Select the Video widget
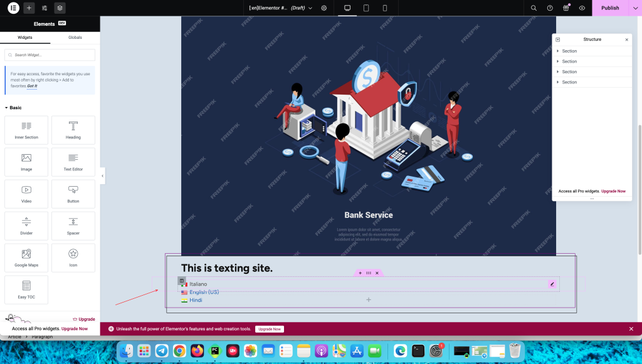 pos(26,194)
